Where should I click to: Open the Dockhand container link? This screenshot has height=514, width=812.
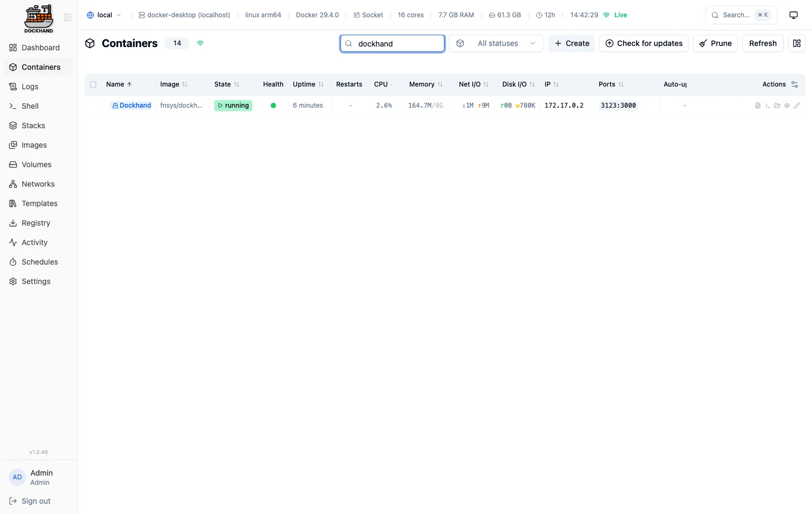point(132,106)
